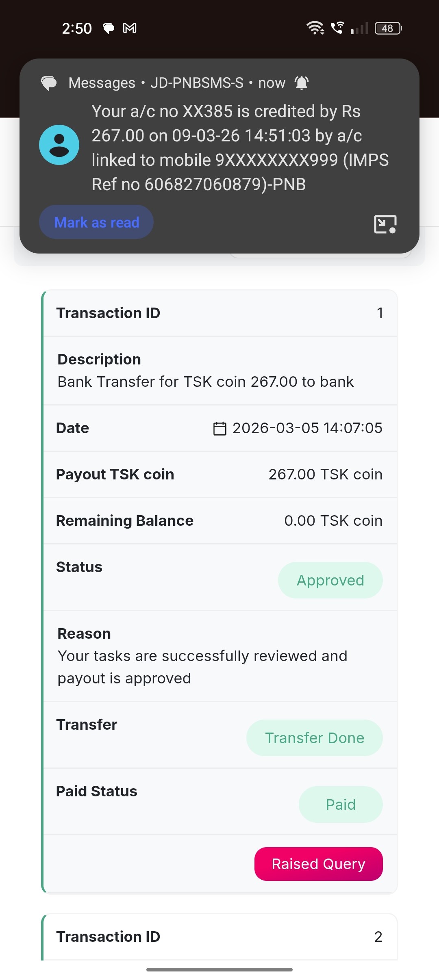Tap the home gesture bar at bottom
The image size is (439, 980).
pos(219,969)
